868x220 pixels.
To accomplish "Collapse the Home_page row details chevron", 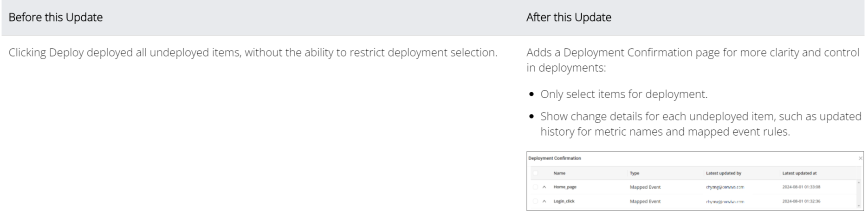I will coord(544,187).
